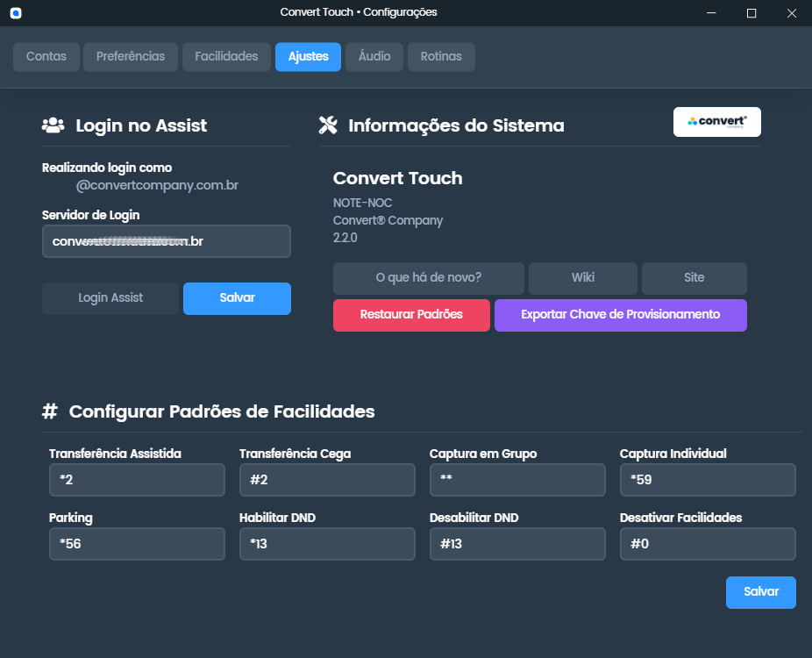The width and height of the screenshot is (812, 658).
Task: Click the version 2.2.0 text
Action: tap(345, 238)
